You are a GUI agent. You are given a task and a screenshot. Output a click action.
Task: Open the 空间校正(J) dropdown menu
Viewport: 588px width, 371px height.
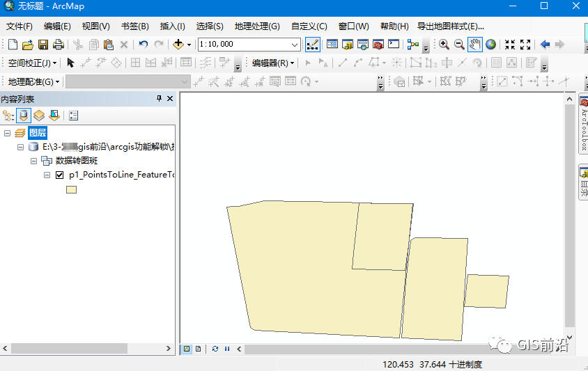click(x=32, y=63)
